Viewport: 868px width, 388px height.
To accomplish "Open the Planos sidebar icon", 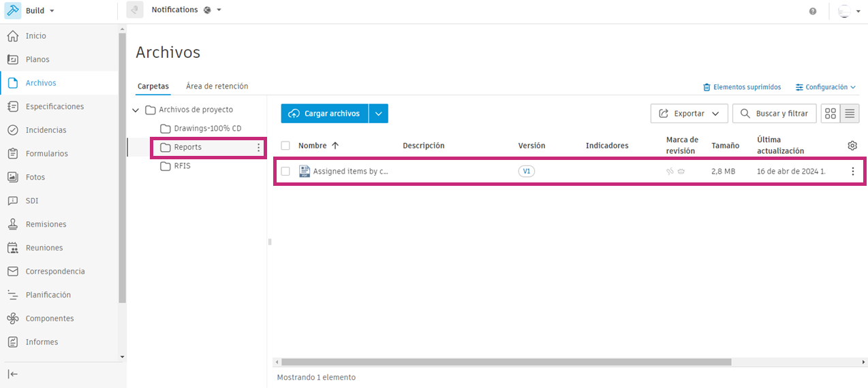I will (12, 59).
